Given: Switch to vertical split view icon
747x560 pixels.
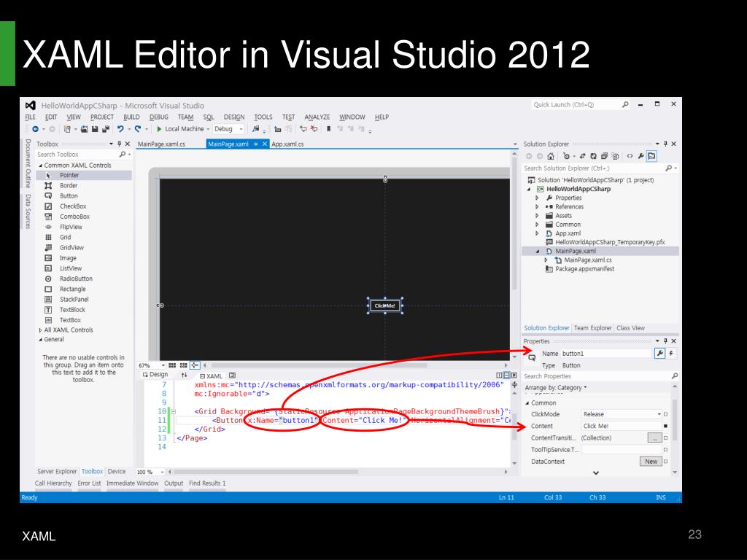Looking at the screenshot, I should 499,376.
